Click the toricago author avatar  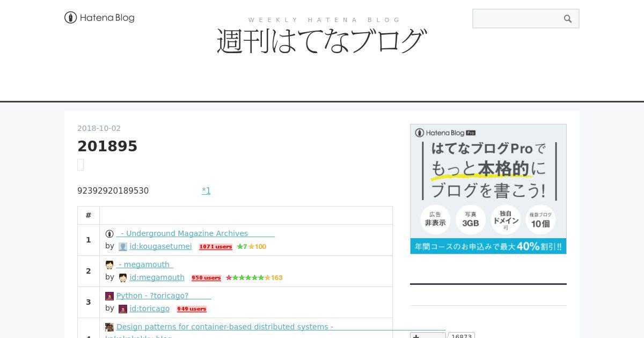click(x=123, y=309)
